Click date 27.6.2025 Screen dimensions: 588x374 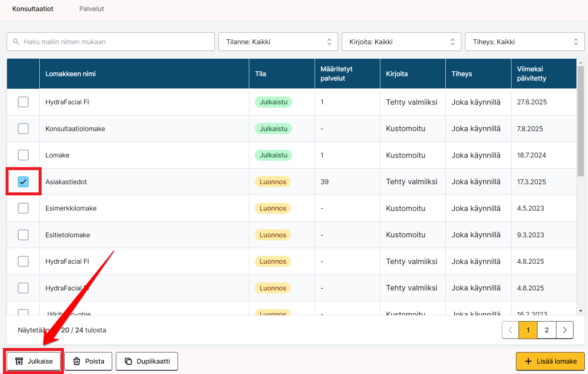tap(532, 102)
